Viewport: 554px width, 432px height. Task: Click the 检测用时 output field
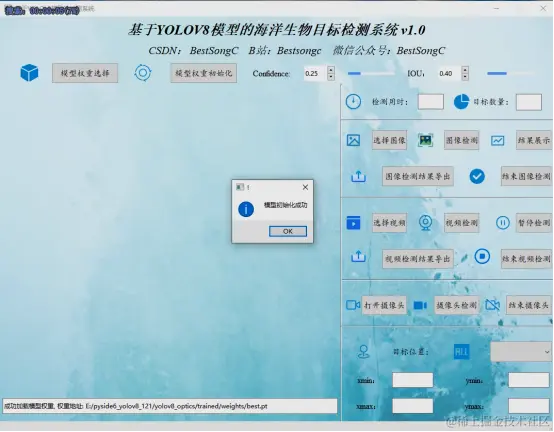(431, 102)
